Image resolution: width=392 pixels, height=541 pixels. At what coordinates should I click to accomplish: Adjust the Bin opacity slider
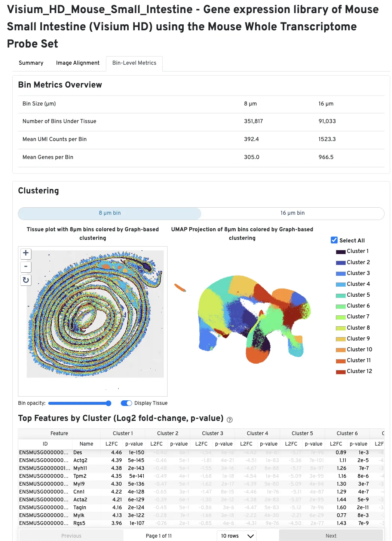pos(108,403)
